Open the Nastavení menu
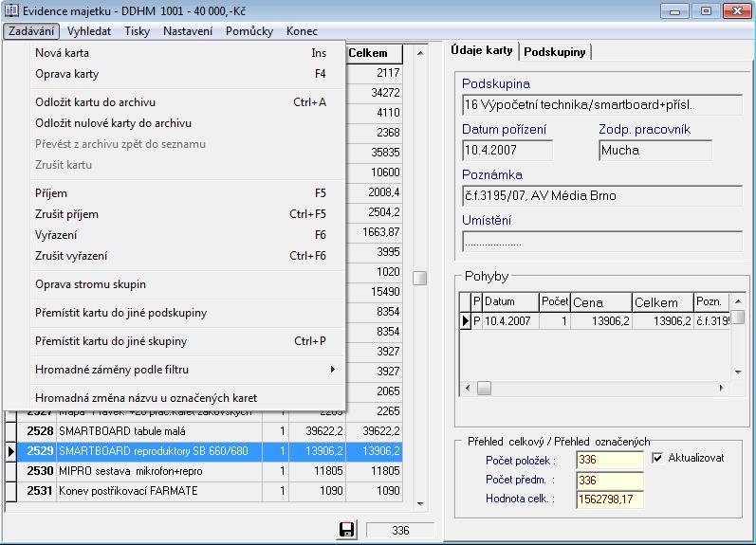Screen dimensions: 756x545 coord(188,31)
